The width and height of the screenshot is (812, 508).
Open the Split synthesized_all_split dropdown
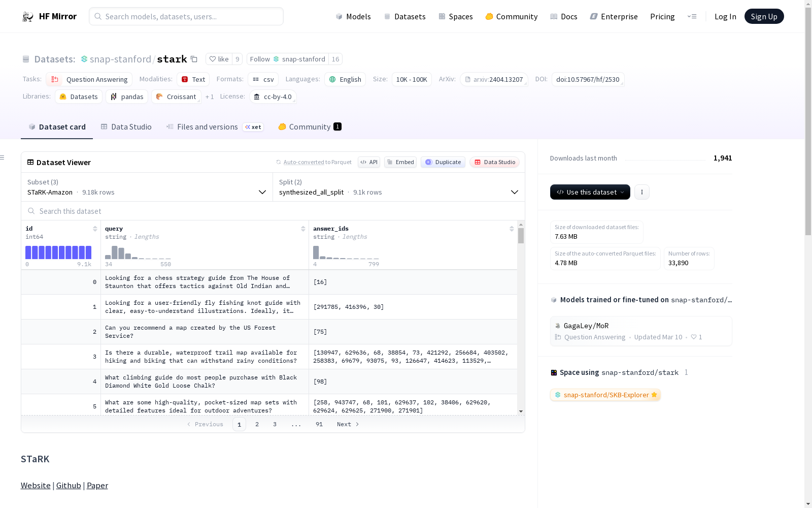(x=399, y=187)
